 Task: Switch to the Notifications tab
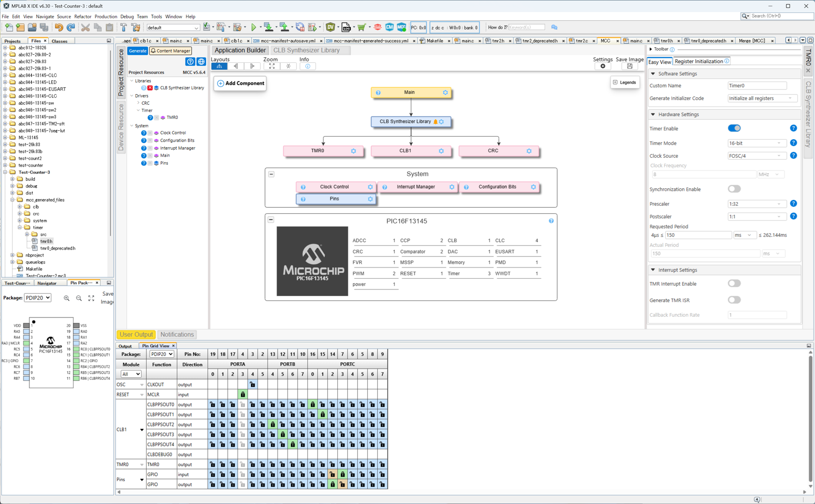point(177,335)
